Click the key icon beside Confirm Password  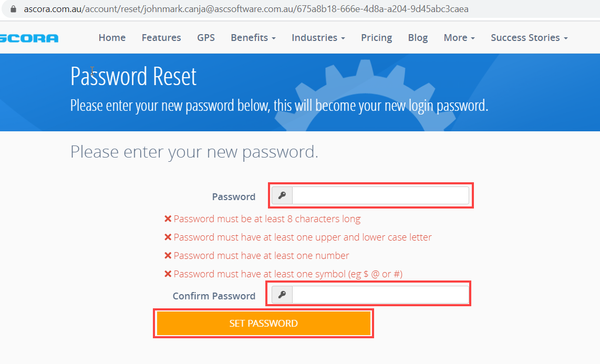pyautogui.click(x=282, y=295)
